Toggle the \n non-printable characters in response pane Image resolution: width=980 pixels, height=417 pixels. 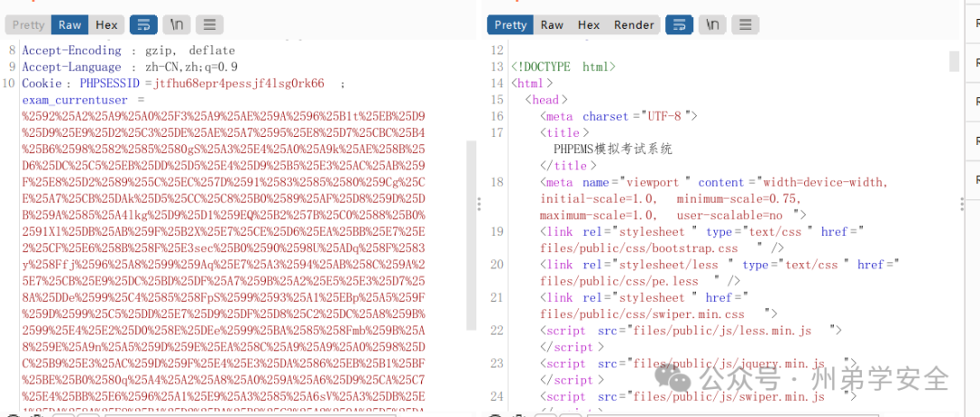(712, 25)
